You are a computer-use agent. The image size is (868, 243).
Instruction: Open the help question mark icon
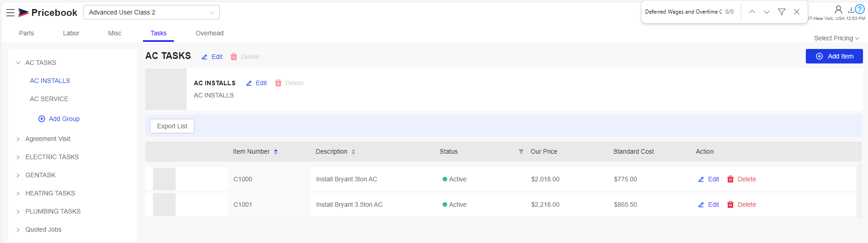pos(860,9)
